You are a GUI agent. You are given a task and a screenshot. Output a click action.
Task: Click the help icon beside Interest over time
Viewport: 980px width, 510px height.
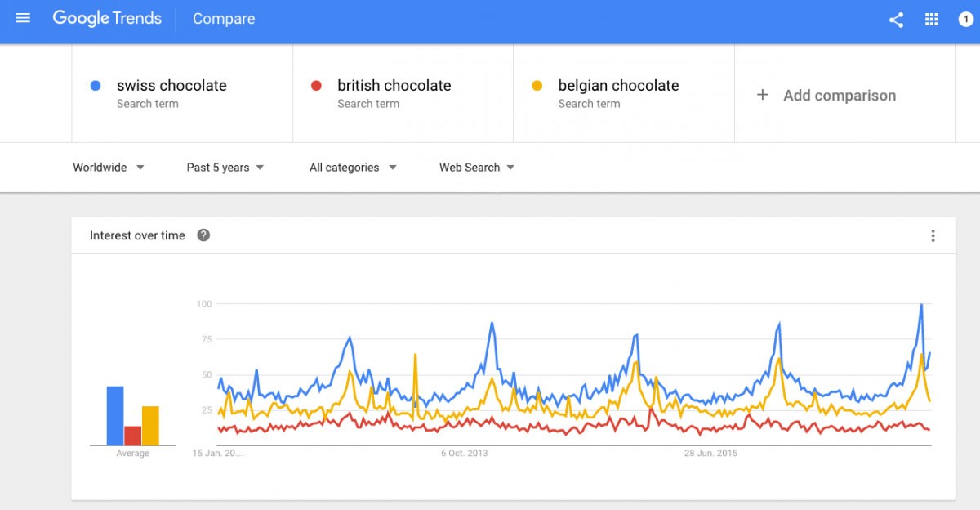tap(203, 235)
